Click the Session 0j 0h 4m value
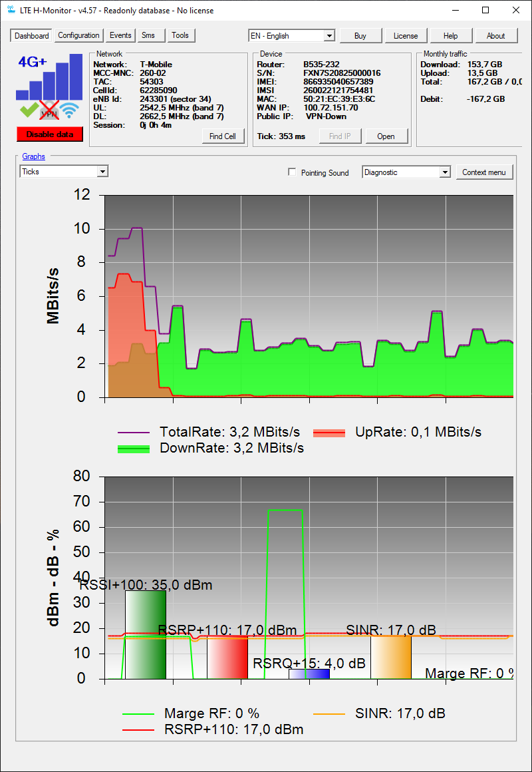 coord(156,125)
